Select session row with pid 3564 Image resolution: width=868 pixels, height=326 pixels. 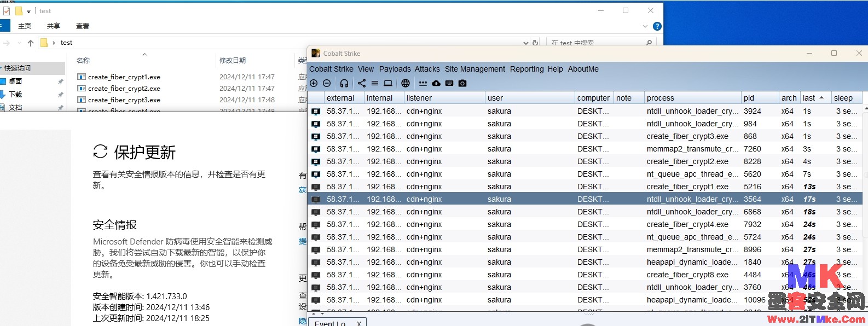click(585, 199)
